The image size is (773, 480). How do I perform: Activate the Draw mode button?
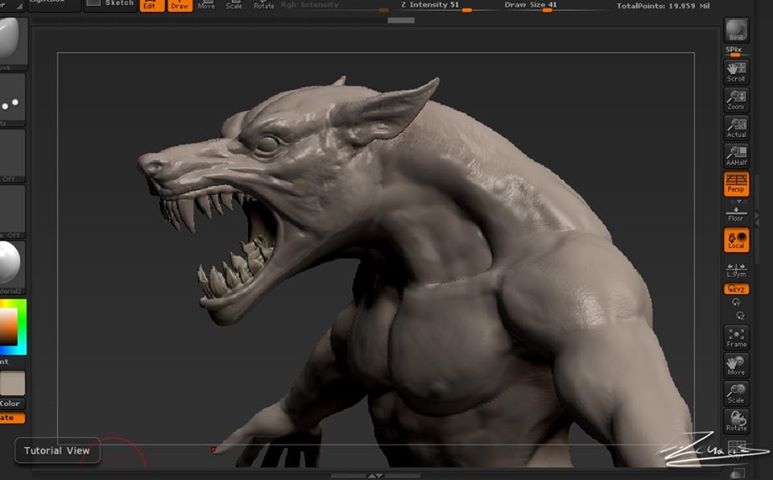[180, 5]
